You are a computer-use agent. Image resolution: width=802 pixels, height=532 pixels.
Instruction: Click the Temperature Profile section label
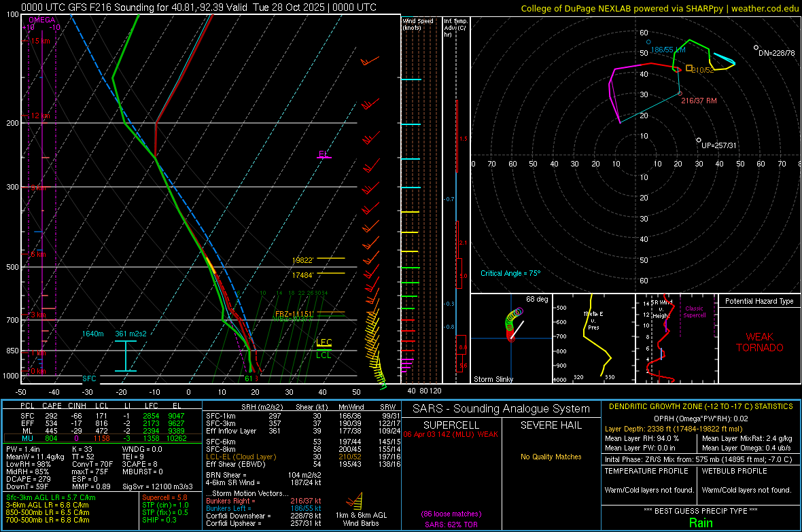(x=645, y=470)
